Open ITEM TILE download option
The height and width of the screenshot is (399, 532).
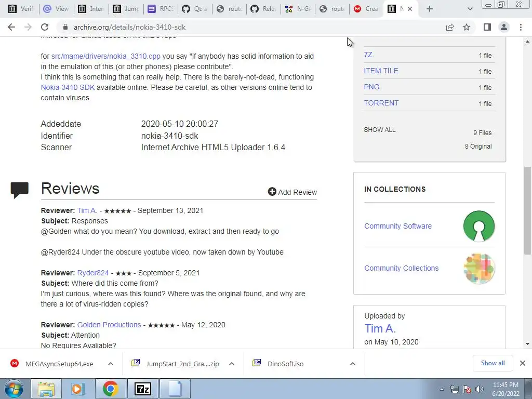pyautogui.click(x=381, y=71)
